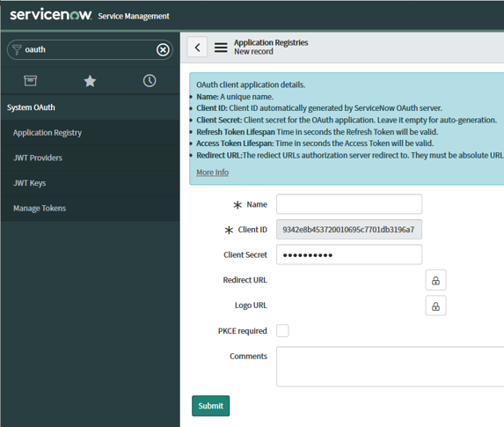
Task: Focus the Client Secret password field
Action: coord(349,254)
